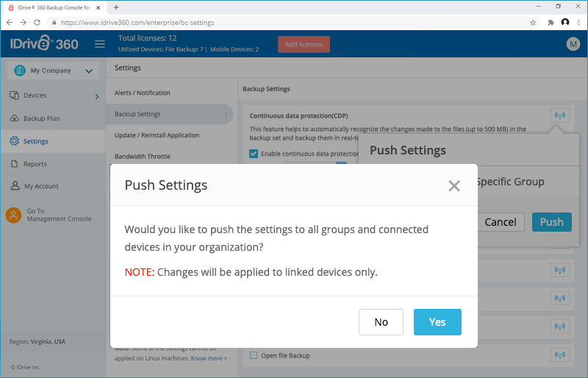Expand the Devices submenu arrow
The image size is (588, 378).
(x=97, y=96)
